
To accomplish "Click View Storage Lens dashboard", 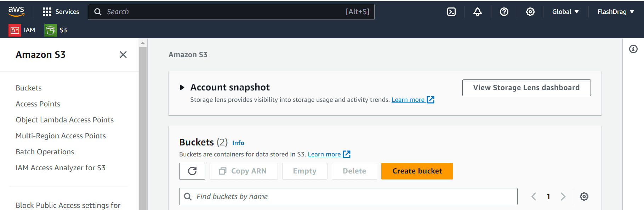I will 526,88.
